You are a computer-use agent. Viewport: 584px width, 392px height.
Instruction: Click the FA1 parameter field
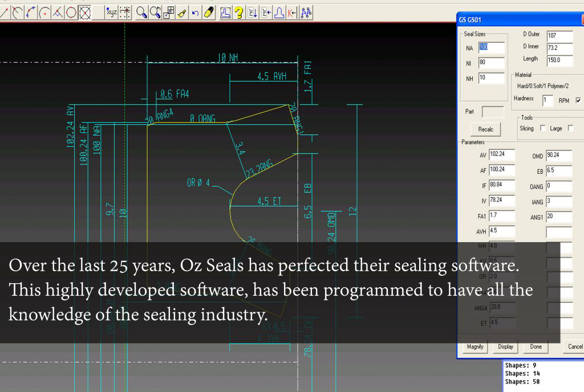tap(502, 215)
